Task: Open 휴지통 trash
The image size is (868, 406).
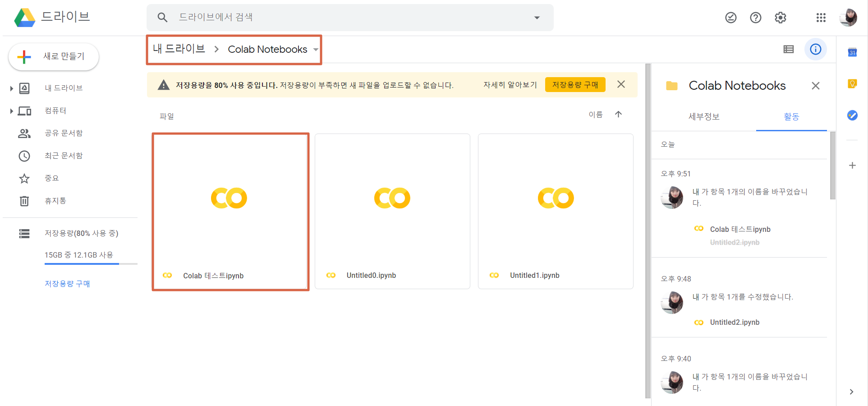Action: (55, 201)
